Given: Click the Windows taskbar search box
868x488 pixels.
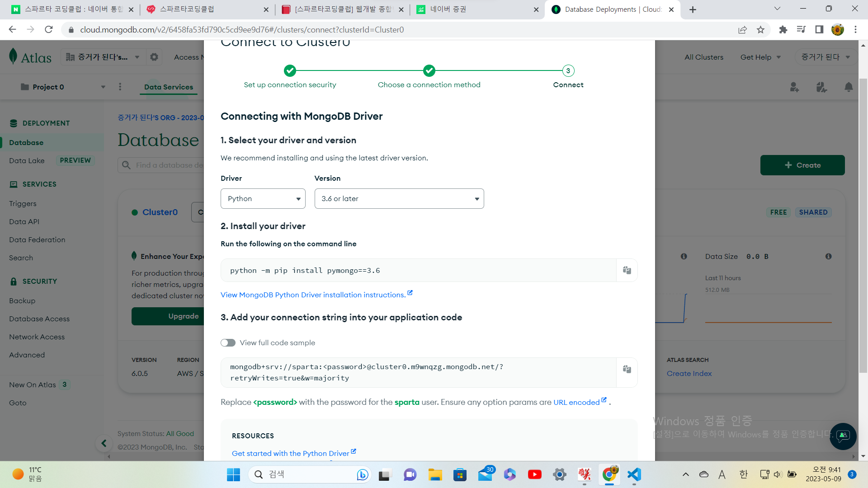Looking at the screenshot, I should [310, 474].
